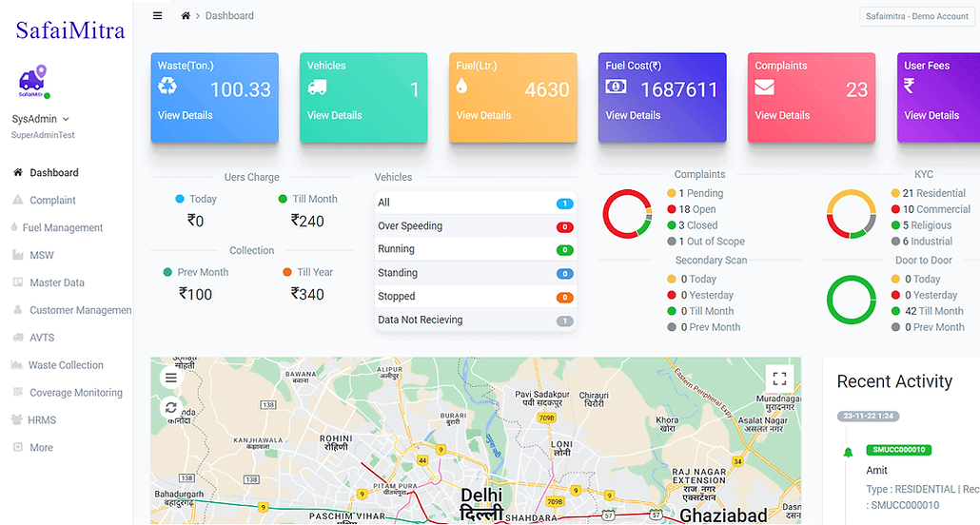Image resolution: width=980 pixels, height=525 pixels.
Task: Click the SafaiMitra brand title
Action: tap(70, 30)
